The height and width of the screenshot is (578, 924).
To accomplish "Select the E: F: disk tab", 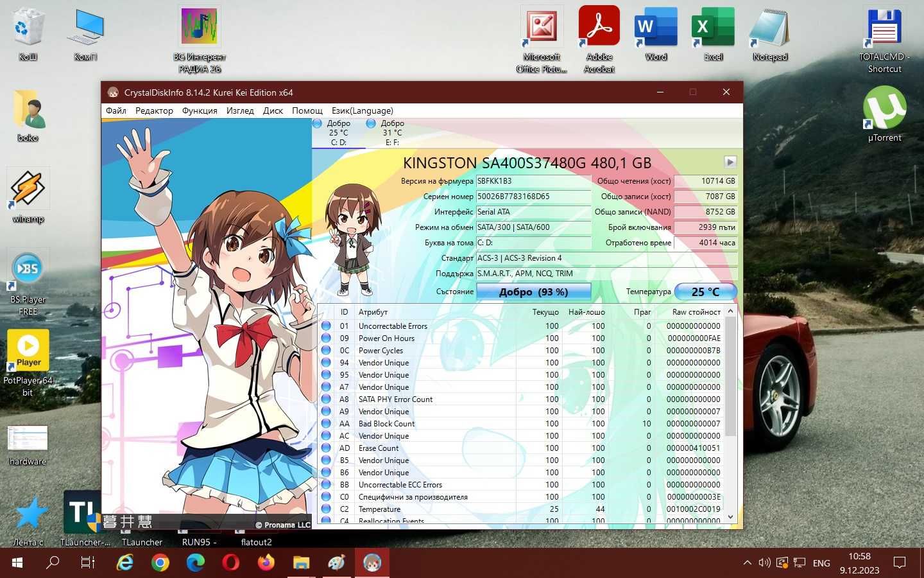I will tap(392, 133).
